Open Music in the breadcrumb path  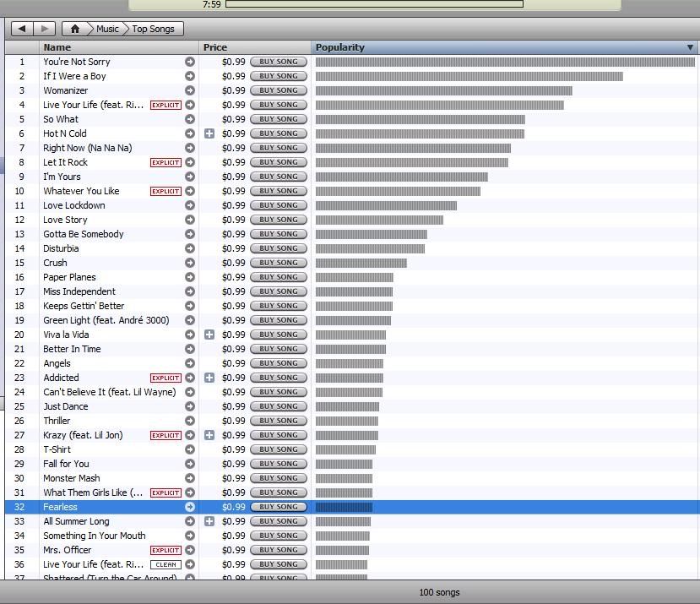(107, 29)
